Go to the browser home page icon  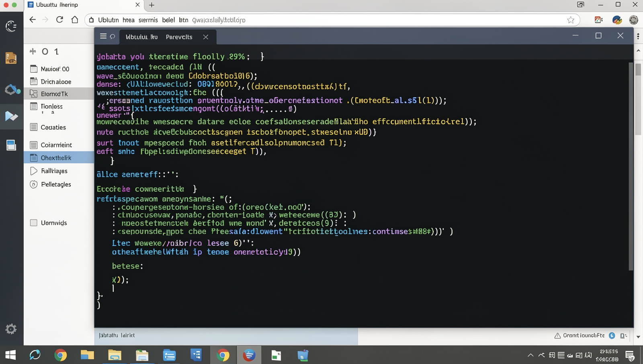click(75, 19)
